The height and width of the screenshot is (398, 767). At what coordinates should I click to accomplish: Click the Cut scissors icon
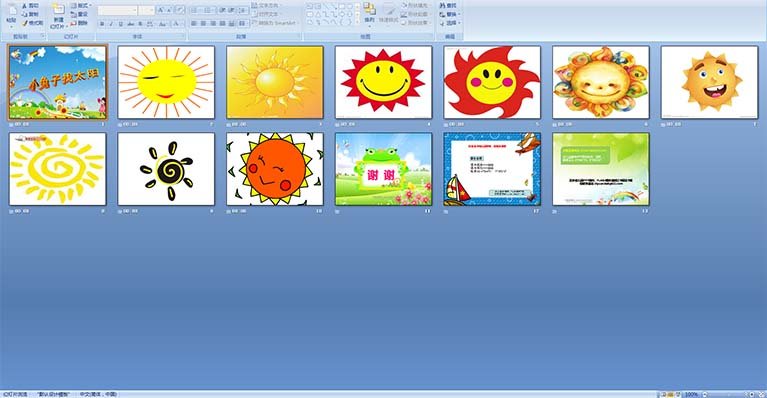click(x=24, y=6)
